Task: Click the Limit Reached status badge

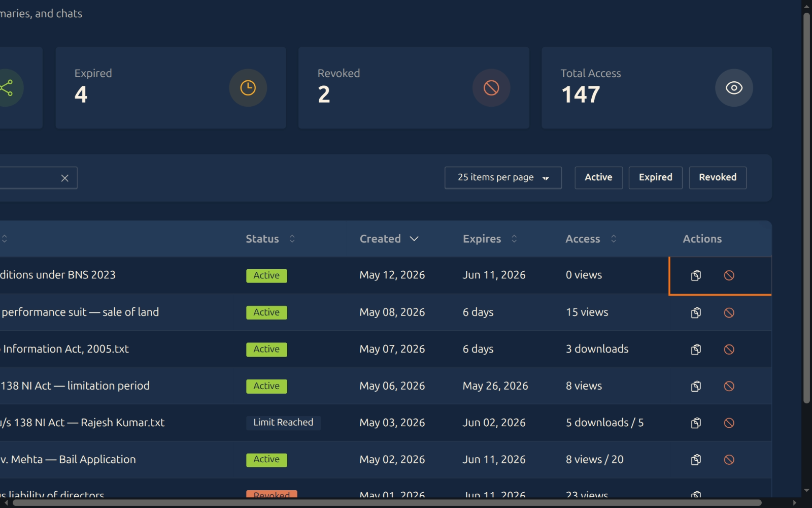Action: [x=283, y=423]
